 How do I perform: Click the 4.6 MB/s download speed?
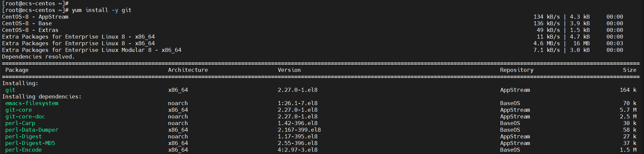(x=546, y=43)
